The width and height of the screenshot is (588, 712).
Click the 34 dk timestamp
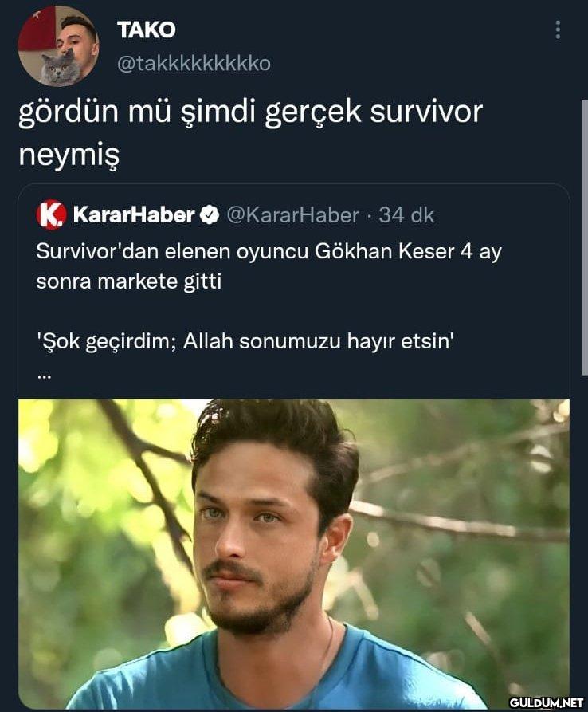pyautogui.click(x=406, y=215)
